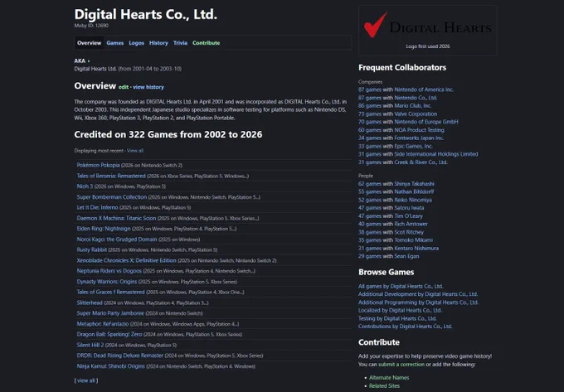Open Reiko Ninomiya person page
The height and width of the screenshot is (392, 564).
coord(413,200)
